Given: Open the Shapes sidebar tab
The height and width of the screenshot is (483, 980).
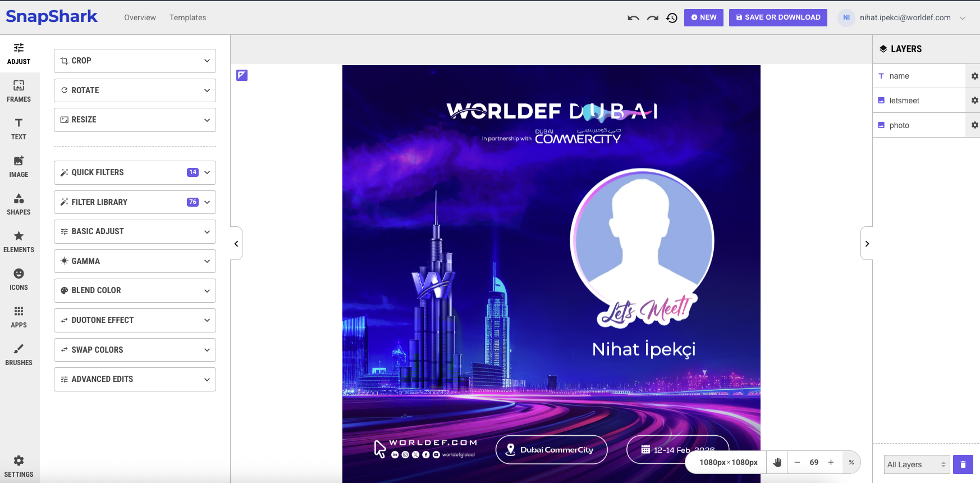Looking at the screenshot, I should (x=19, y=204).
